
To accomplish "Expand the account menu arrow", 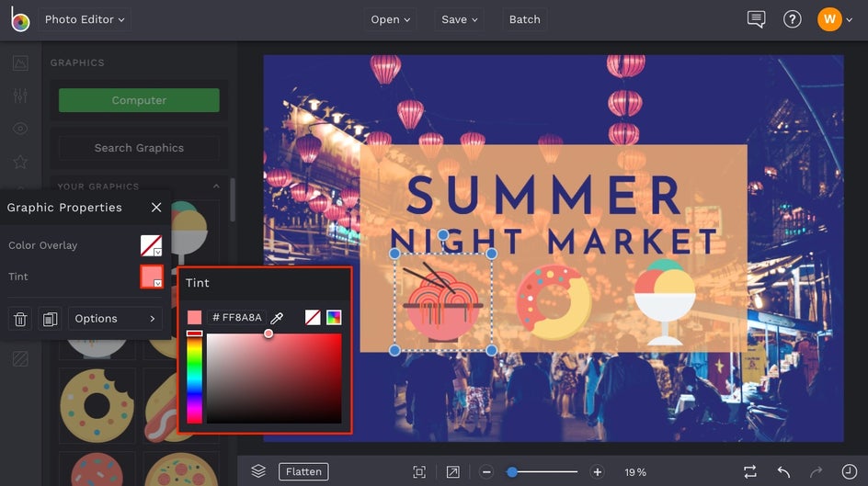I will pyautogui.click(x=850, y=20).
